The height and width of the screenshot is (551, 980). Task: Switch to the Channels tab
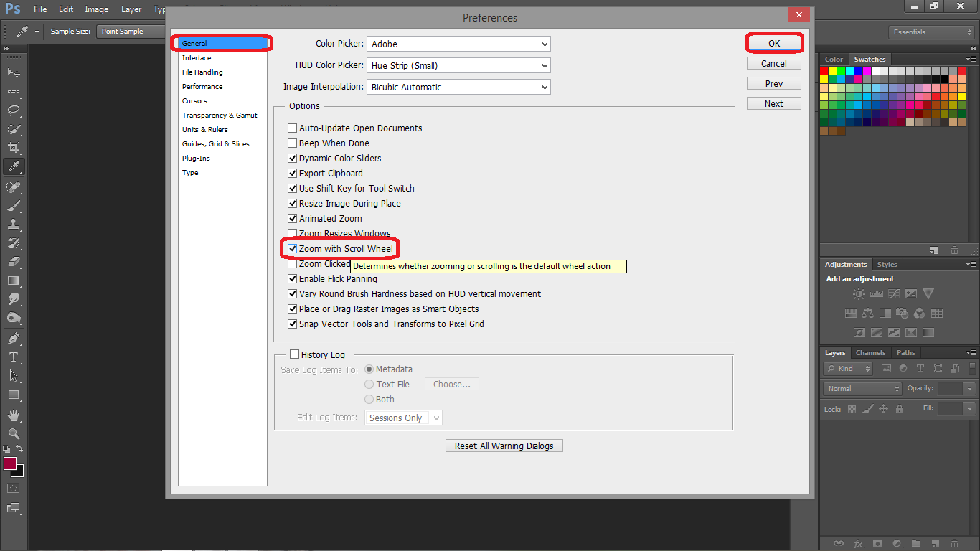pyautogui.click(x=870, y=352)
